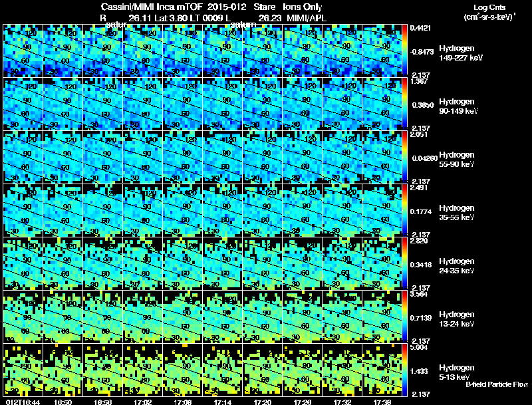The image size is (532, 405).
Task: Click the 17:26 time label
Action: pos(303,402)
